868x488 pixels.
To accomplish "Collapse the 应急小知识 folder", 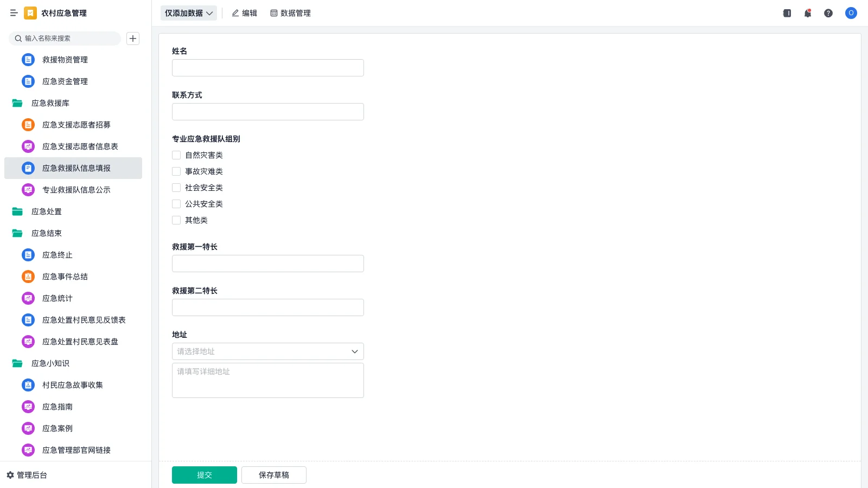I will (17, 363).
